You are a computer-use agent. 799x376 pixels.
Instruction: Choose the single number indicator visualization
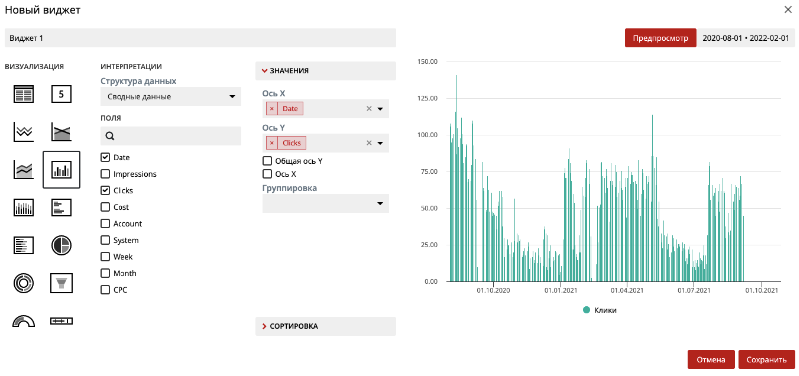(x=61, y=94)
